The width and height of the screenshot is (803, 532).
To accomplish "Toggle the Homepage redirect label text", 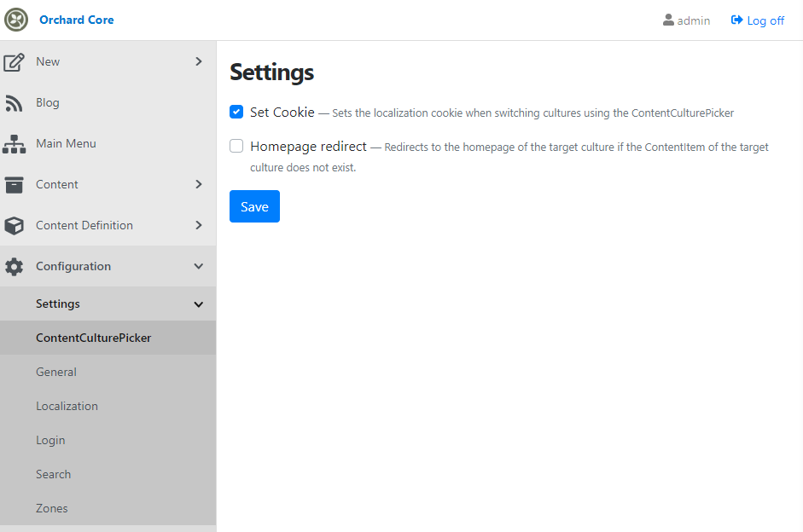I will click(308, 147).
